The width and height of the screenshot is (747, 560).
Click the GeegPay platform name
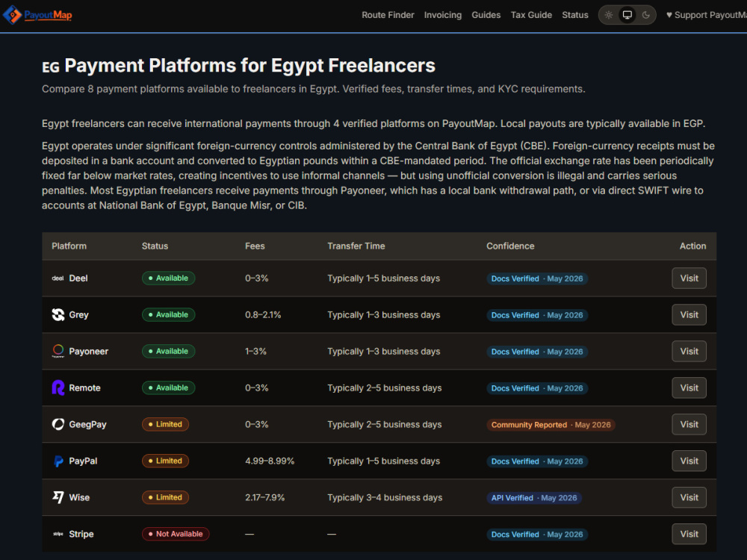click(x=87, y=424)
